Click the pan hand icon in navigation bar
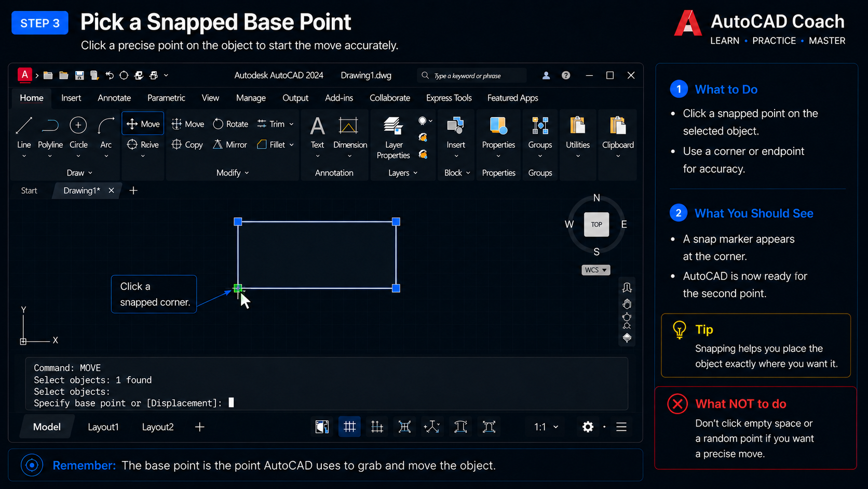868x489 pixels. 627,304
